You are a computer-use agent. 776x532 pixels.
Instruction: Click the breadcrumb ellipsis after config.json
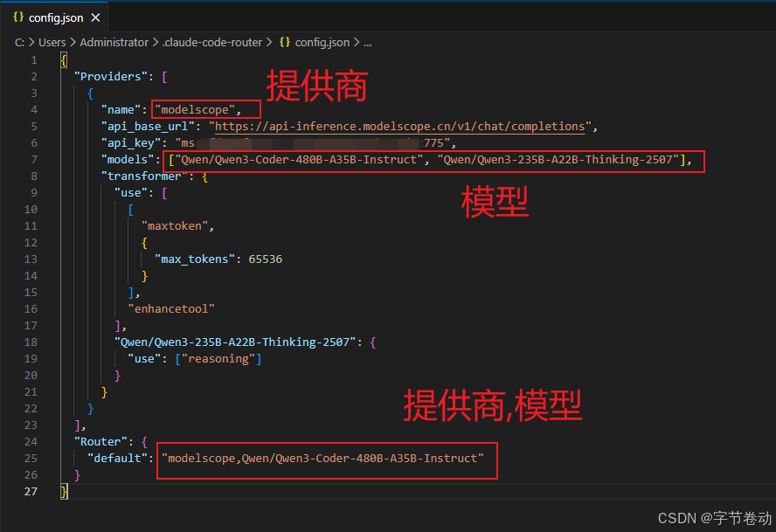coord(368,43)
